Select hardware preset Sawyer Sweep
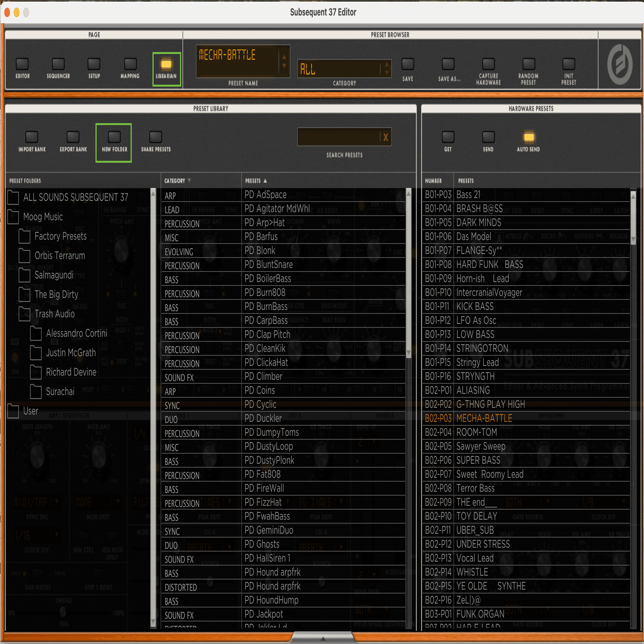Screen dimensions: 644x644 [x=526, y=446]
